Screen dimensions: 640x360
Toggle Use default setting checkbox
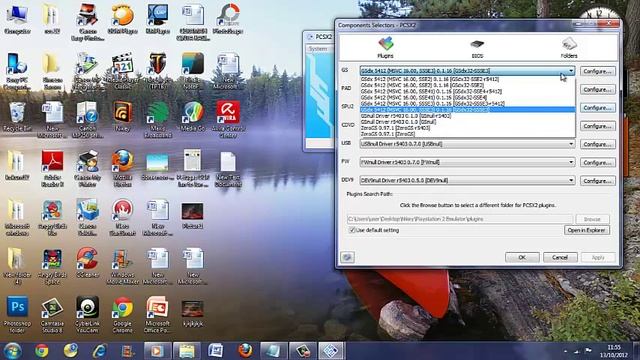pos(352,230)
